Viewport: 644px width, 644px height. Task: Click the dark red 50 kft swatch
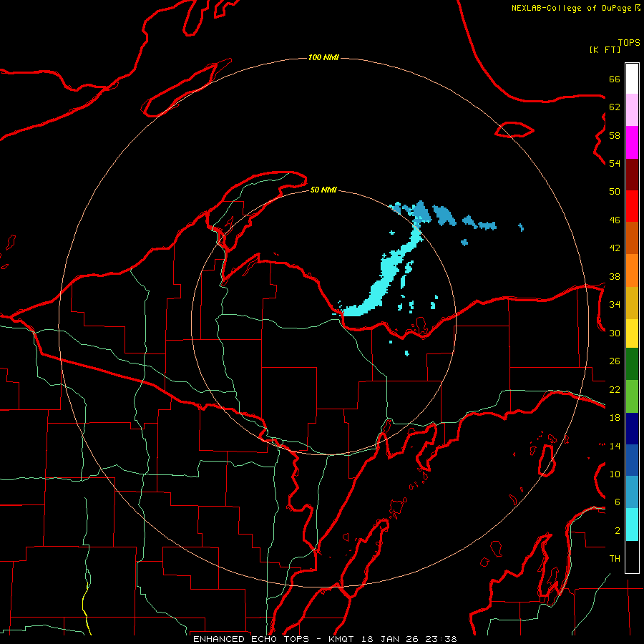pyautogui.click(x=632, y=175)
